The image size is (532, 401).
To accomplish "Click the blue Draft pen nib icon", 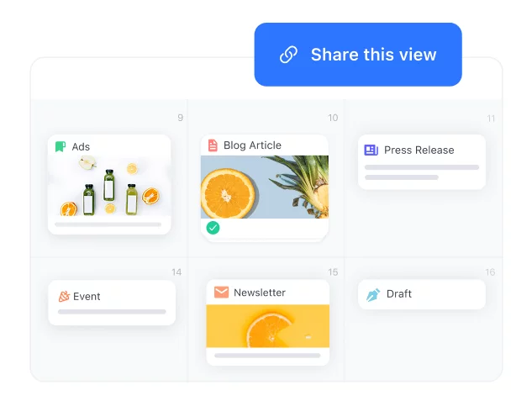I will (x=373, y=294).
